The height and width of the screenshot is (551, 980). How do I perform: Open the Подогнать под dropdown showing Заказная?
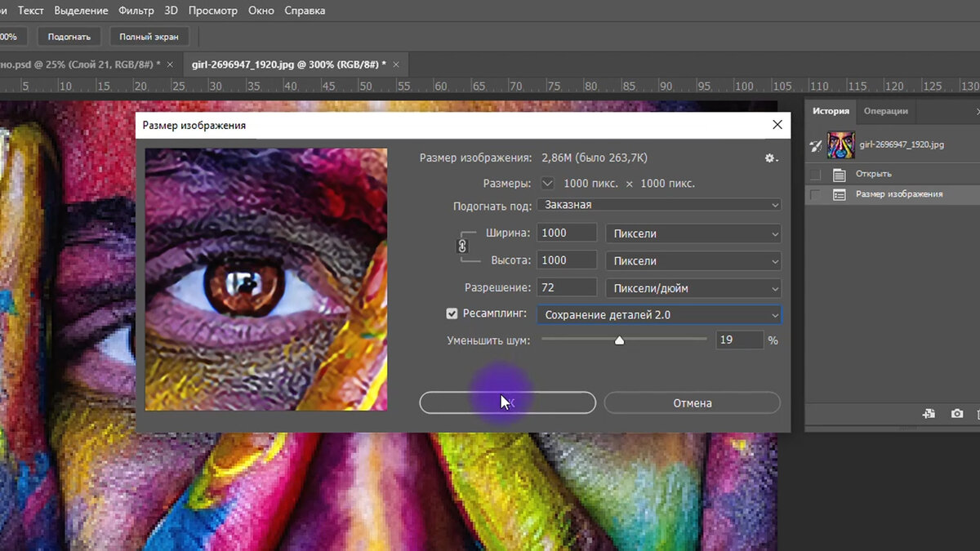(x=659, y=205)
